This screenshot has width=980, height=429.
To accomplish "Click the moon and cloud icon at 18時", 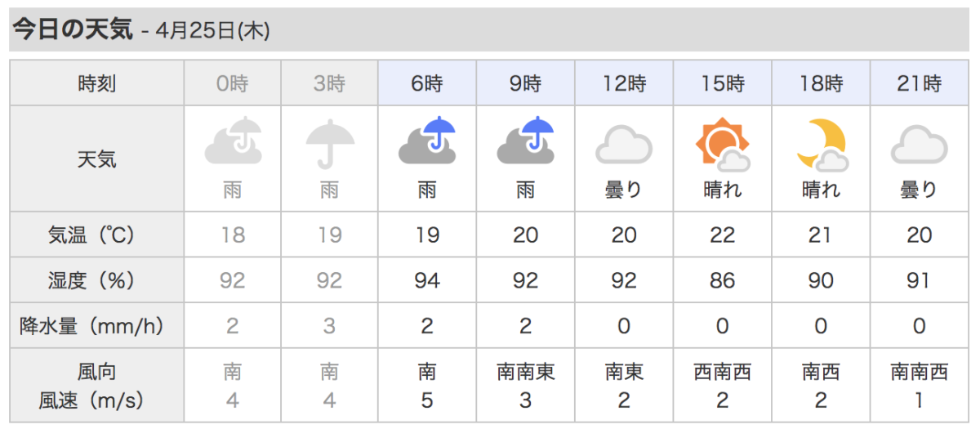I will pos(821,145).
